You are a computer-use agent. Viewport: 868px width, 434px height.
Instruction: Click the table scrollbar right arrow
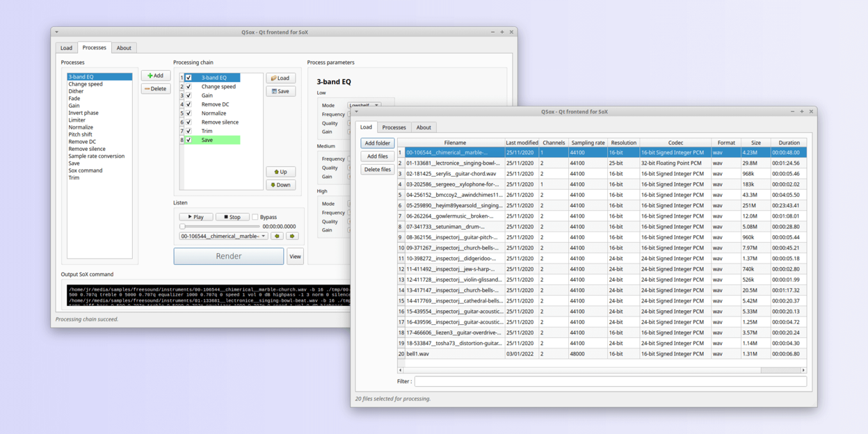[x=803, y=370]
